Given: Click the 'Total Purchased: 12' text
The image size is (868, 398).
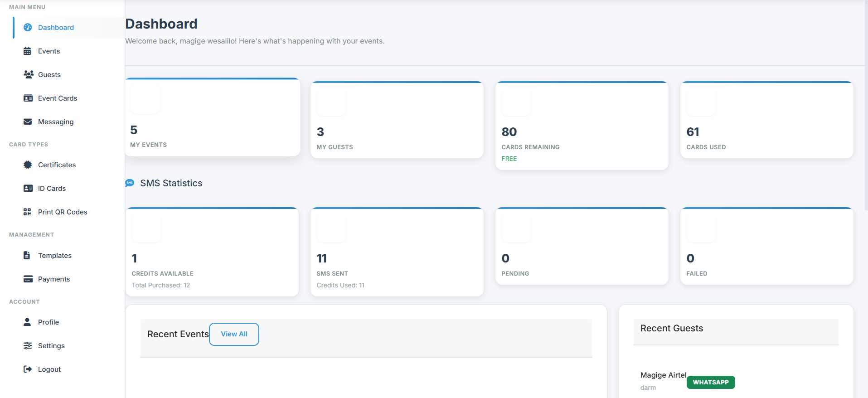Looking at the screenshot, I should click(161, 285).
